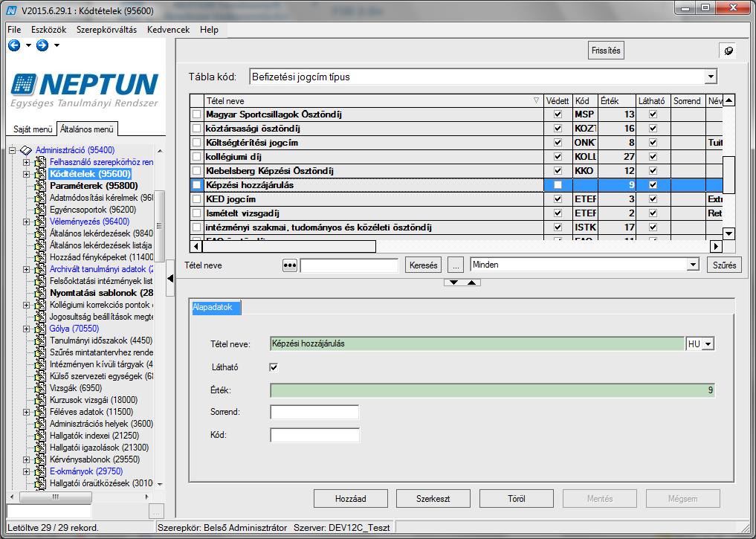This screenshot has width=756, height=539.
Task: Click the NEPTUN logo
Action: (x=85, y=90)
